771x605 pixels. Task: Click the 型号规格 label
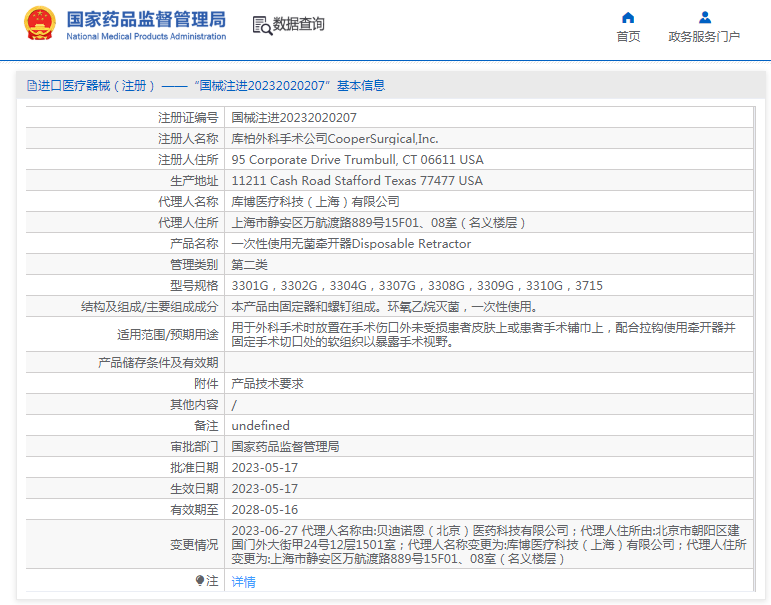point(194,286)
